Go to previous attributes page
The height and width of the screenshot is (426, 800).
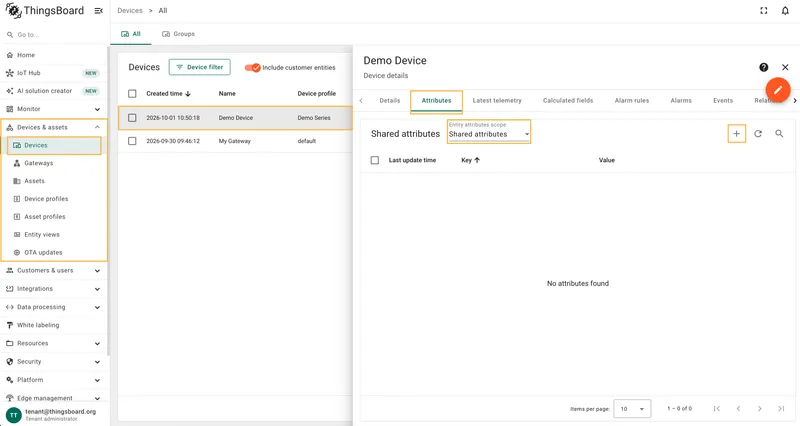click(738, 409)
